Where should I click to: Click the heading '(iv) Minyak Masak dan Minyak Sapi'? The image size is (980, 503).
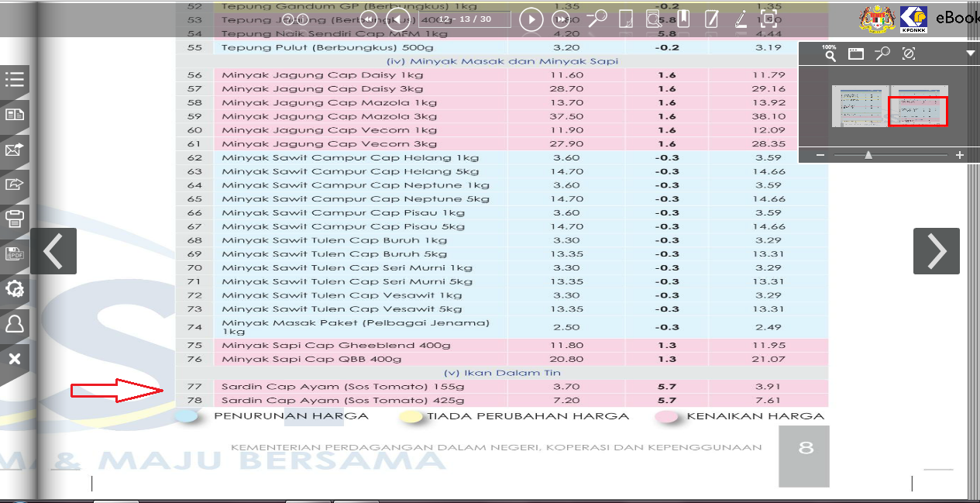pos(502,61)
